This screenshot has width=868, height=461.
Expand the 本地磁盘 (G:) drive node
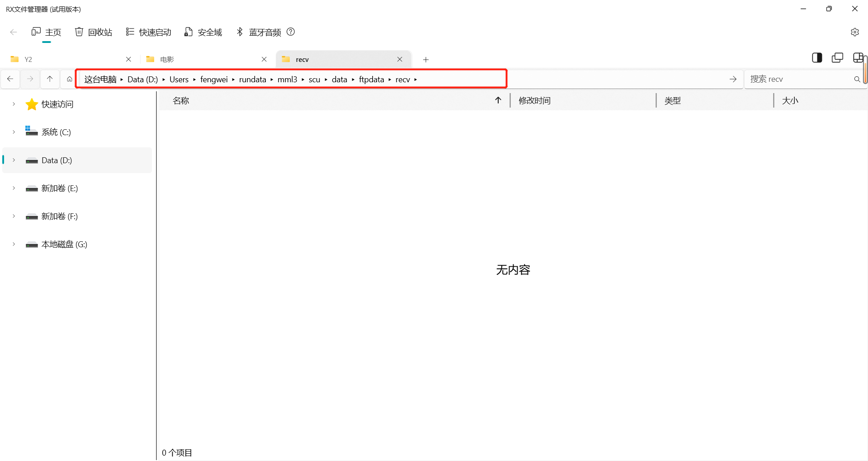click(x=14, y=245)
